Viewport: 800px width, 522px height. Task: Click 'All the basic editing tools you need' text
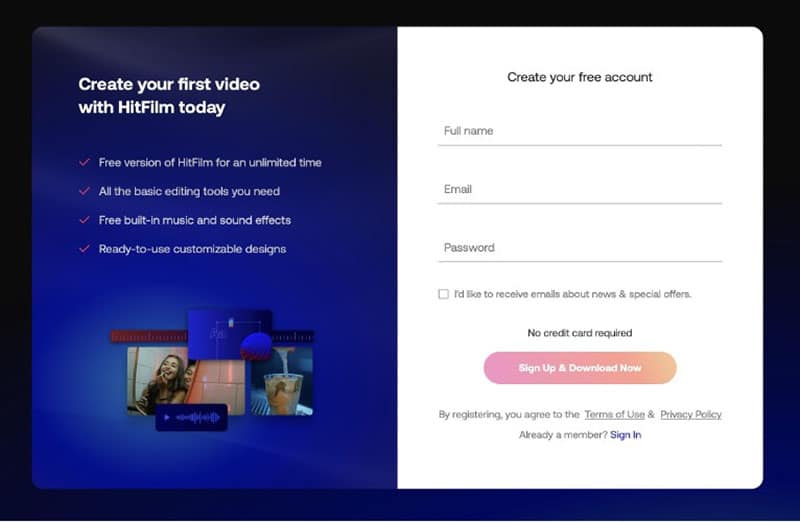[189, 191]
